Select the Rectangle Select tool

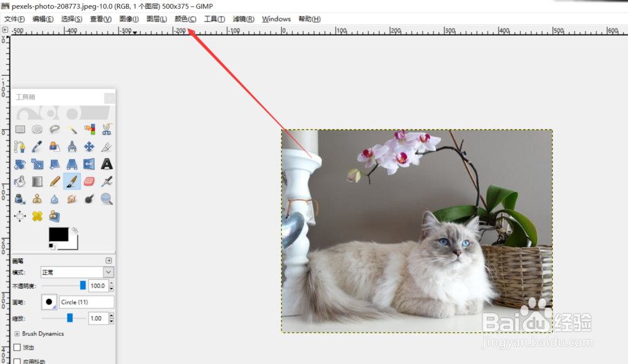coord(20,129)
